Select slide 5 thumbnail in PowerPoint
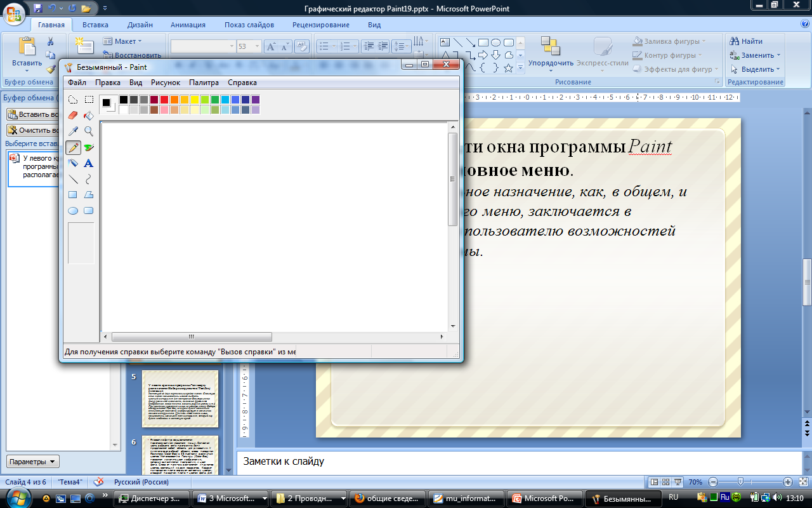Screen dimensions: 812x508 180,399
